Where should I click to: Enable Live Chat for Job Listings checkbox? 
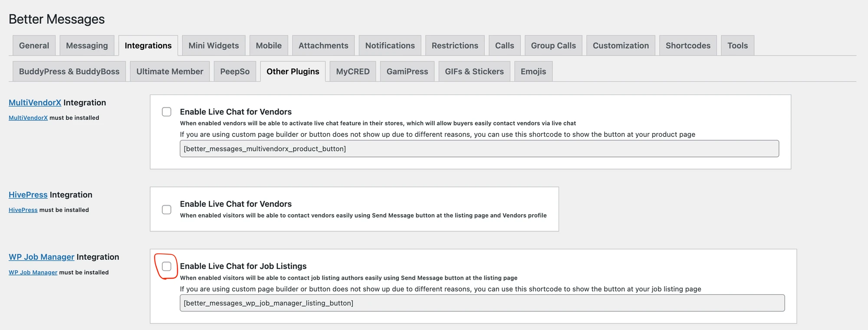(167, 266)
